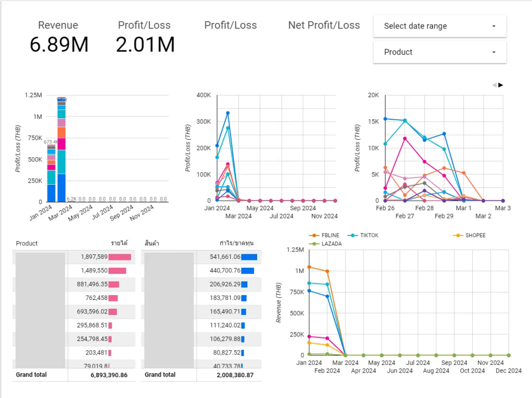Click the Revenue 6.89M scorecard
532x398 pixels.
pyautogui.click(x=59, y=37)
